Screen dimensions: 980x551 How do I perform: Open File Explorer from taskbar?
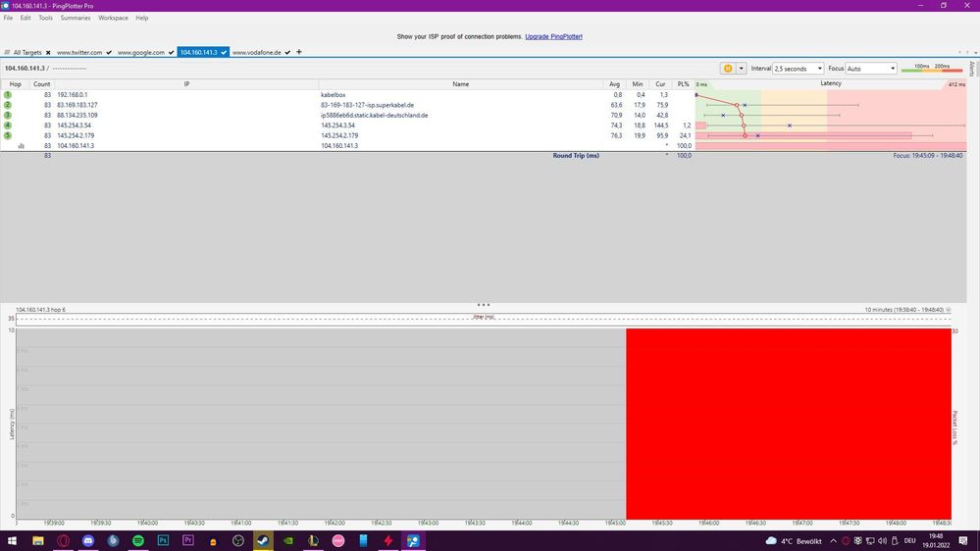pyautogui.click(x=38, y=540)
